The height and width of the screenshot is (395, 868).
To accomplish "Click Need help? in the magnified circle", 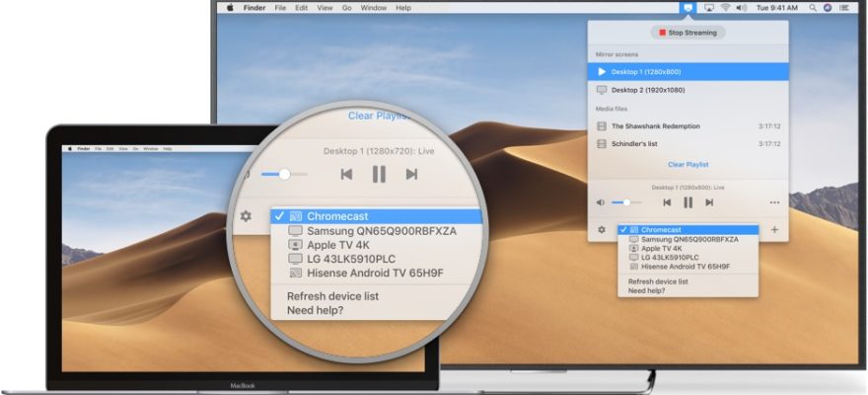I will coord(315,310).
